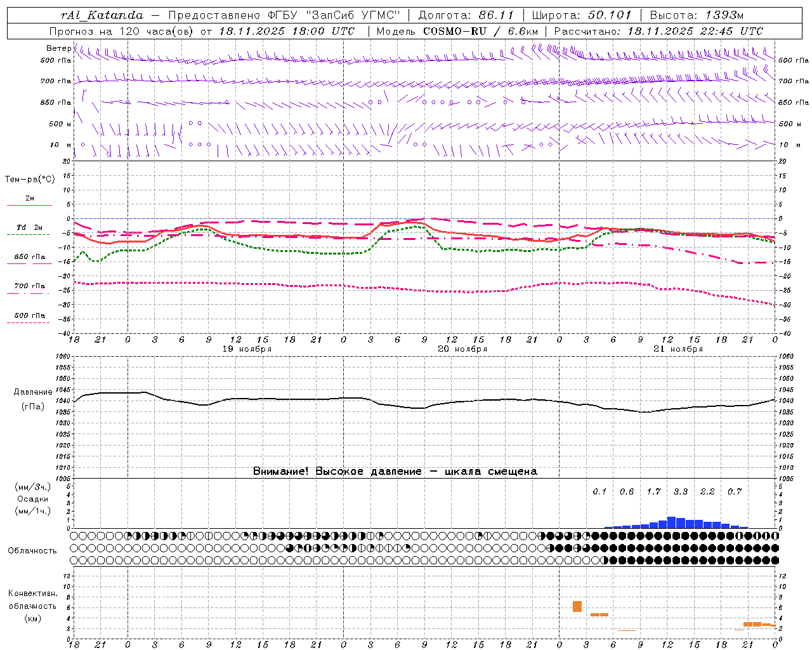812x650 pixels.
Task: Click the station title rAl_Katanda
Action: [x=103, y=15]
